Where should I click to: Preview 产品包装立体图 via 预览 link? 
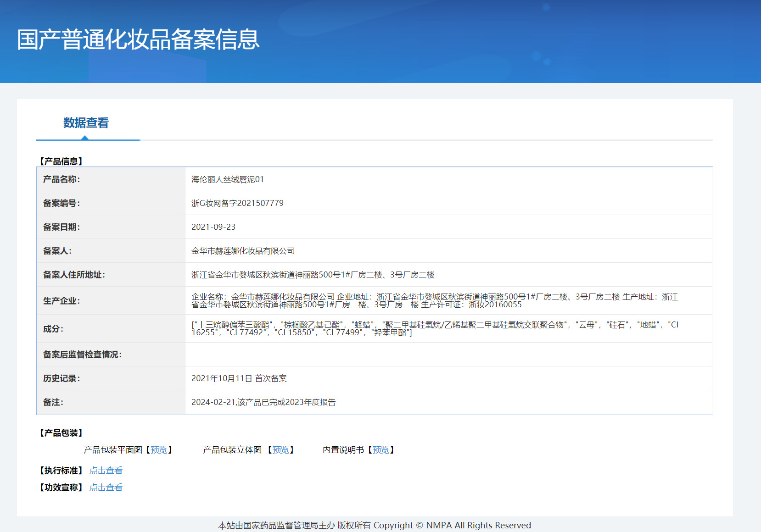coord(281,450)
